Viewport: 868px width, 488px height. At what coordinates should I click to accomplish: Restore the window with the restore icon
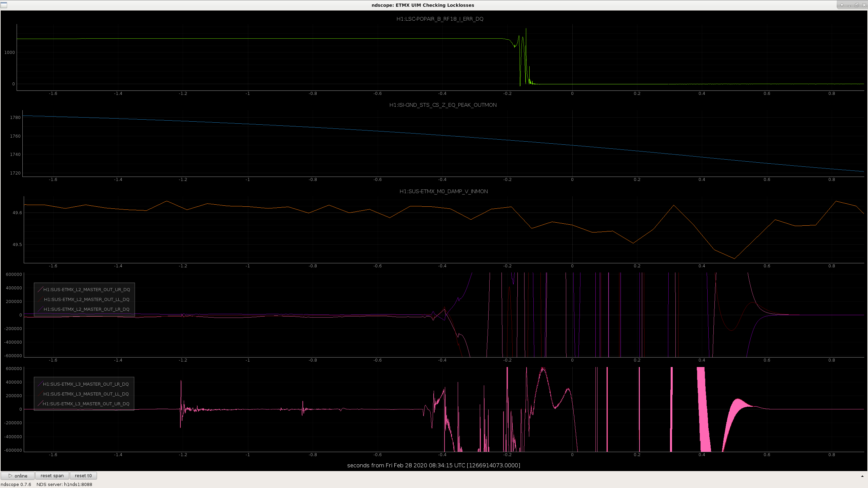pos(856,5)
